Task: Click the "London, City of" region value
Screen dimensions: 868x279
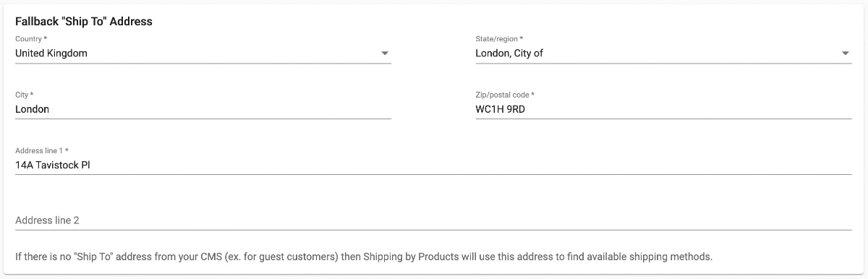Action: coord(509,53)
